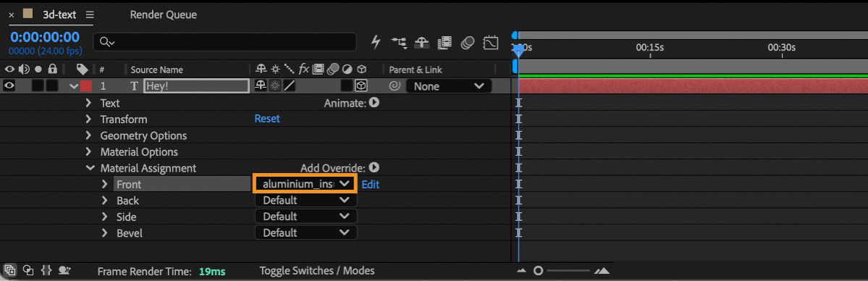Open the Bevel material Default dropdown
This screenshot has width=868, height=281.
click(306, 232)
